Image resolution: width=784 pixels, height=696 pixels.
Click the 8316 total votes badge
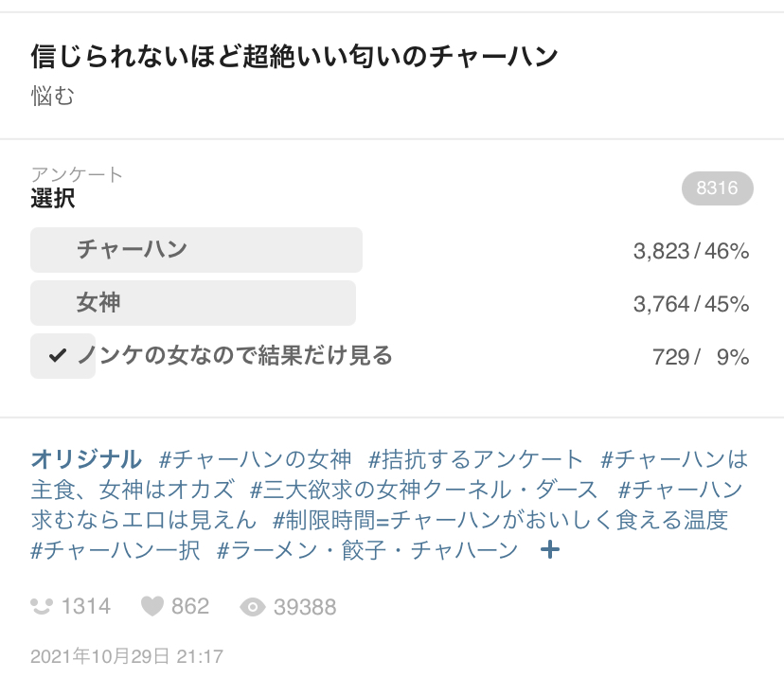tap(718, 188)
